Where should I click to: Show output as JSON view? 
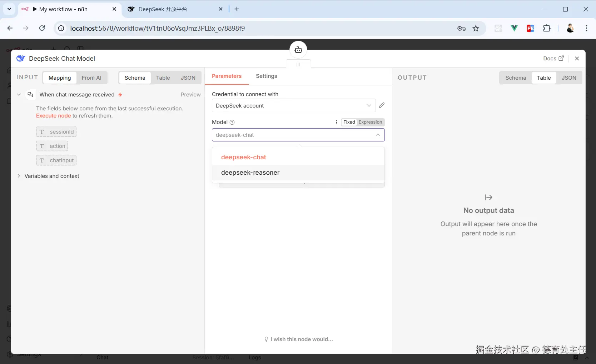(569, 78)
